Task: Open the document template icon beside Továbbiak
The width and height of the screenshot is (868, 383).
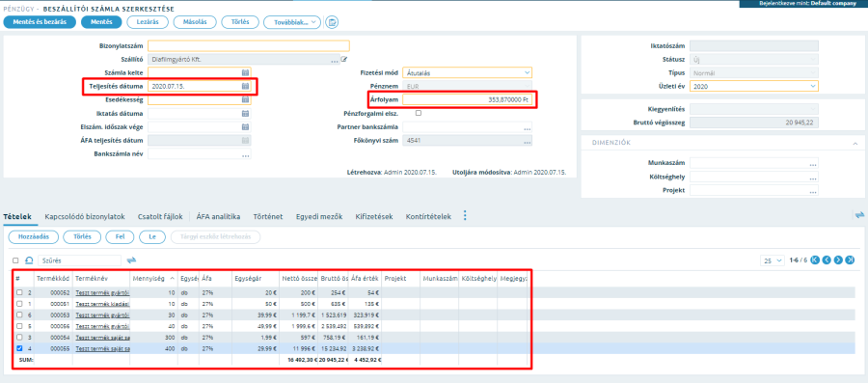Action: pyautogui.click(x=332, y=22)
